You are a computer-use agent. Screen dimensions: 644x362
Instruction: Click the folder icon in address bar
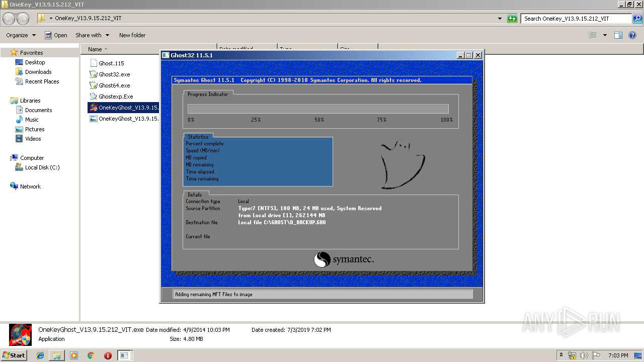42,18
